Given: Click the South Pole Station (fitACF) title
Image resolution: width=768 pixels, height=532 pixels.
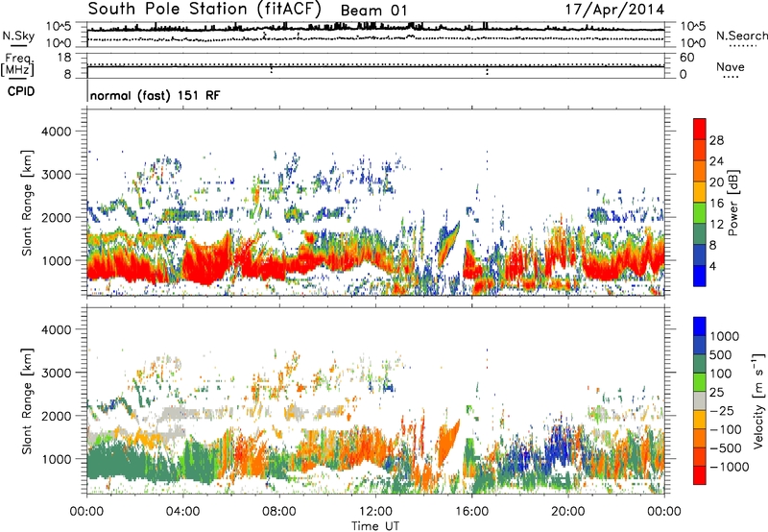Looking at the screenshot, I should 204,10.
